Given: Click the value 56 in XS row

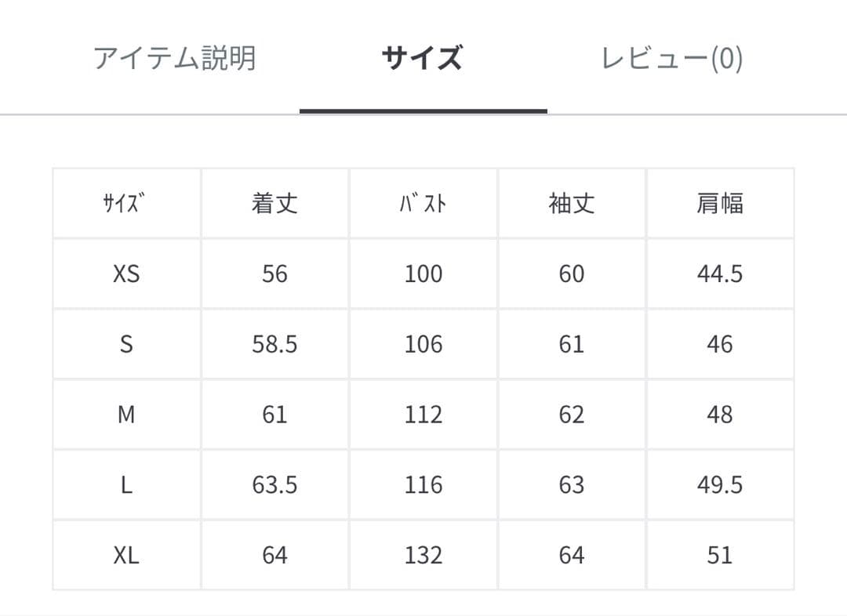Looking at the screenshot, I should (x=274, y=274).
